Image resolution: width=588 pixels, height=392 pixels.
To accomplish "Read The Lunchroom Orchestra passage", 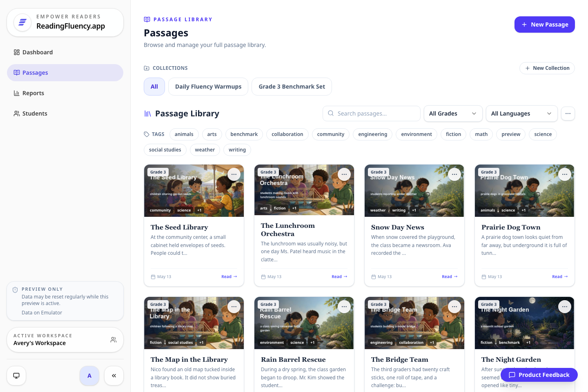I will pyautogui.click(x=339, y=277).
